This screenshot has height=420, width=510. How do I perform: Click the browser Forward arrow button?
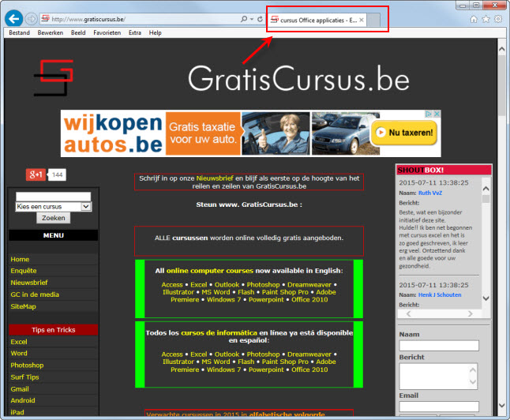32,19
